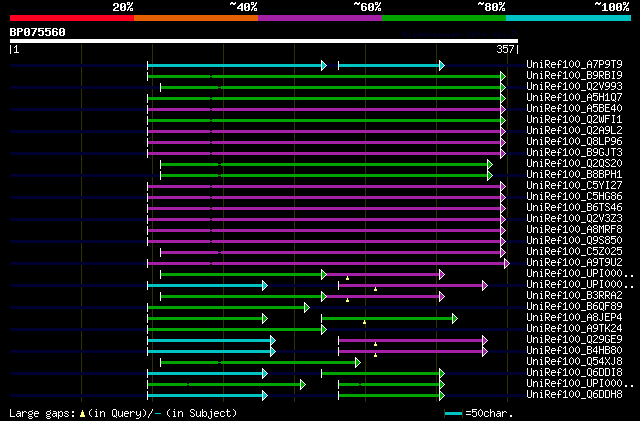The image size is (640, 421).
Task: Click the white query sequence bar
Action: point(264,41)
